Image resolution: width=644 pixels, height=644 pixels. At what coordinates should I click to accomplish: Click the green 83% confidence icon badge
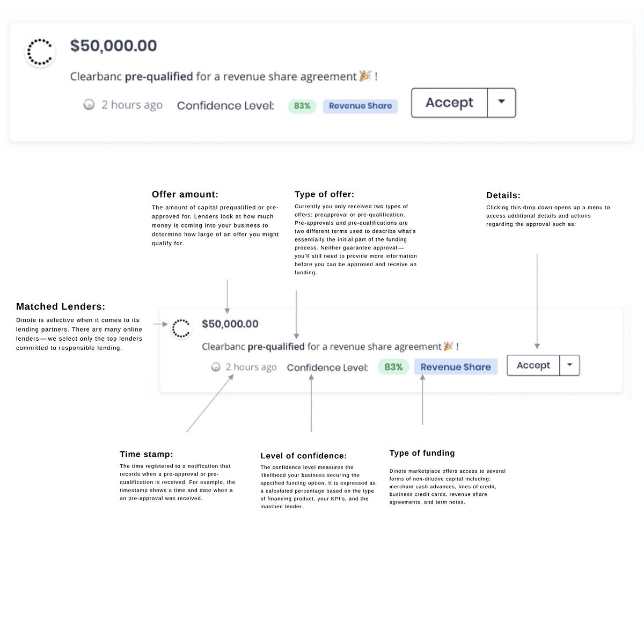pyautogui.click(x=302, y=106)
